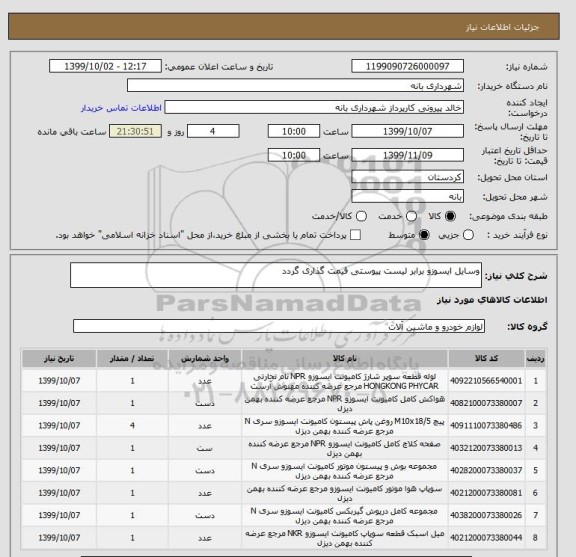Click product code 408210007338​0007
Image resolution: width=576 pixels, height=557 pixels.
pos(486,403)
